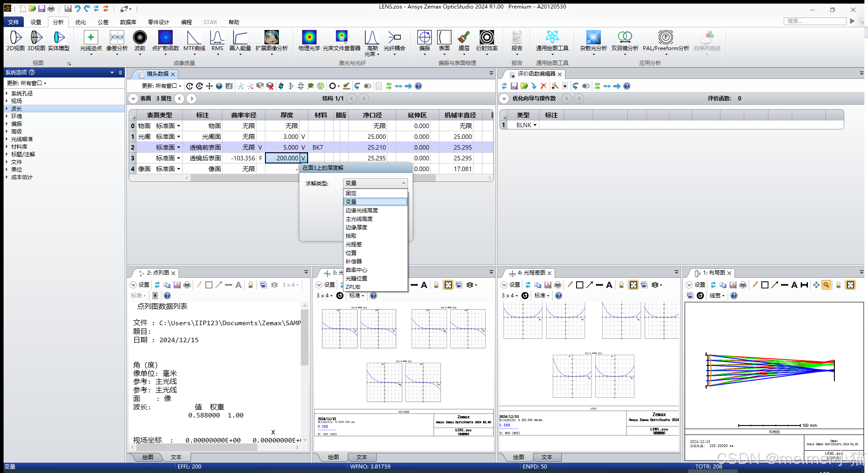Click the lens data horizontal scrollbar
Screen dimensions: 868x473
click(x=312, y=178)
